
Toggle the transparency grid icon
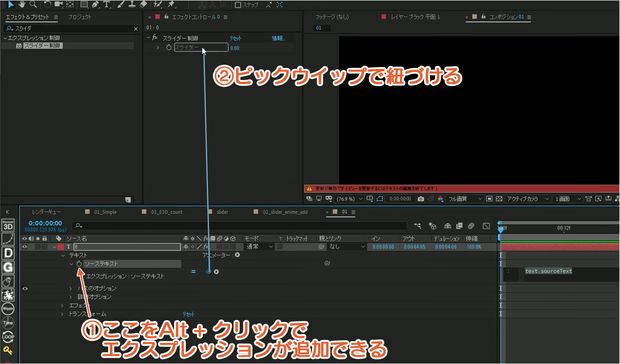(x=499, y=199)
